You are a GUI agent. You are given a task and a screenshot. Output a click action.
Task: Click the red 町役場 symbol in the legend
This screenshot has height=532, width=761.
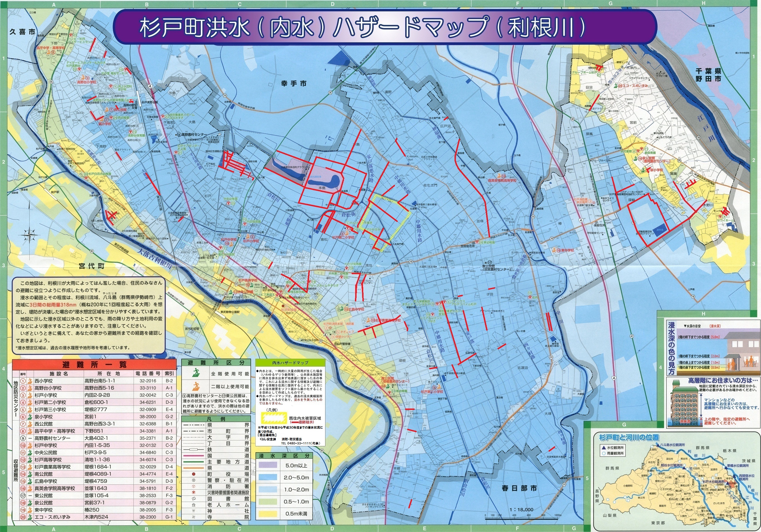194,474
